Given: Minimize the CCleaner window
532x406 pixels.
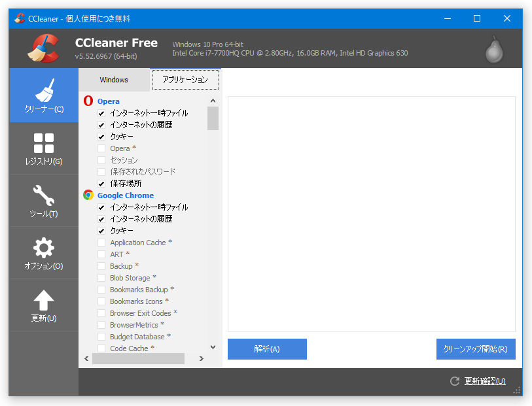Looking at the screenshot, I should pyautogui.click(x=448, y=19).
